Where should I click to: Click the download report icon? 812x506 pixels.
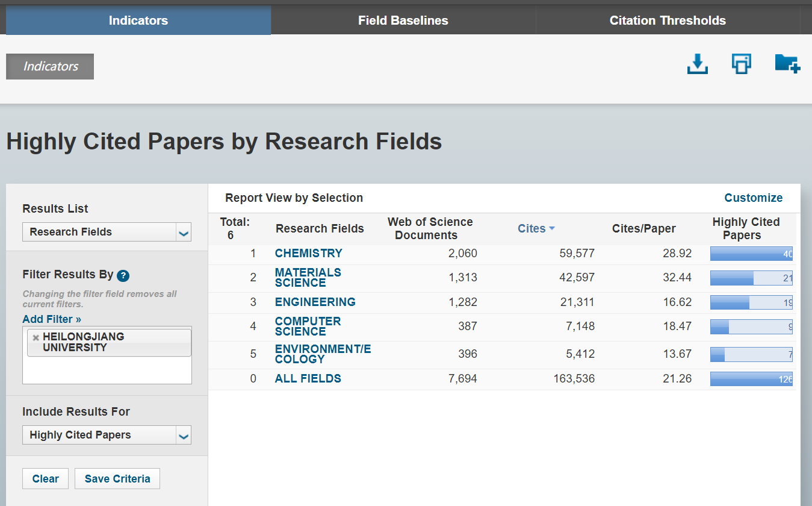[x=698, y=64]
